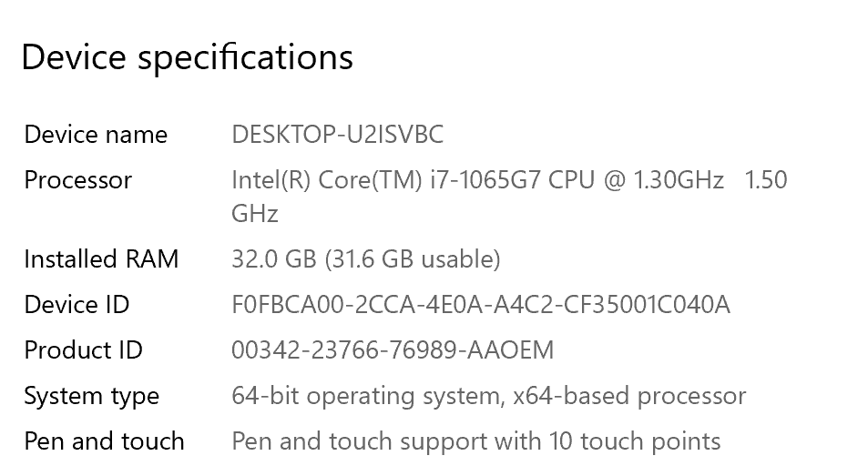The height and width of the screenshot is (476, 868).
Task: Click the Device name label
Action: (x=96, y=135)
